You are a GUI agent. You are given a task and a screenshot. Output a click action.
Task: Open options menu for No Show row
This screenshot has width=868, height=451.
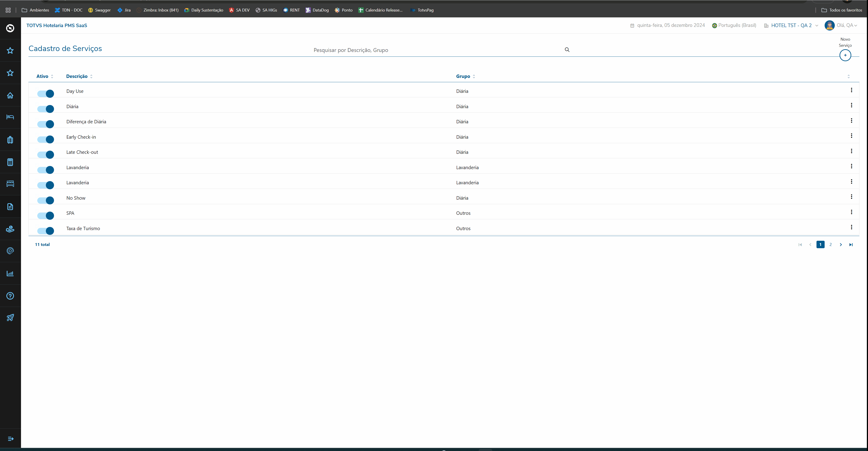(851, 197)
